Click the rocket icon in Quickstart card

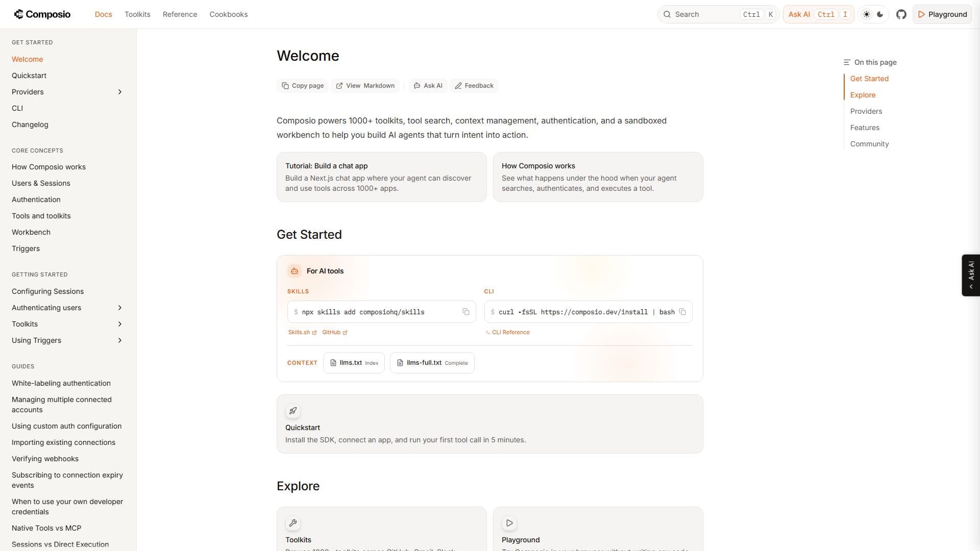(293, 411)
